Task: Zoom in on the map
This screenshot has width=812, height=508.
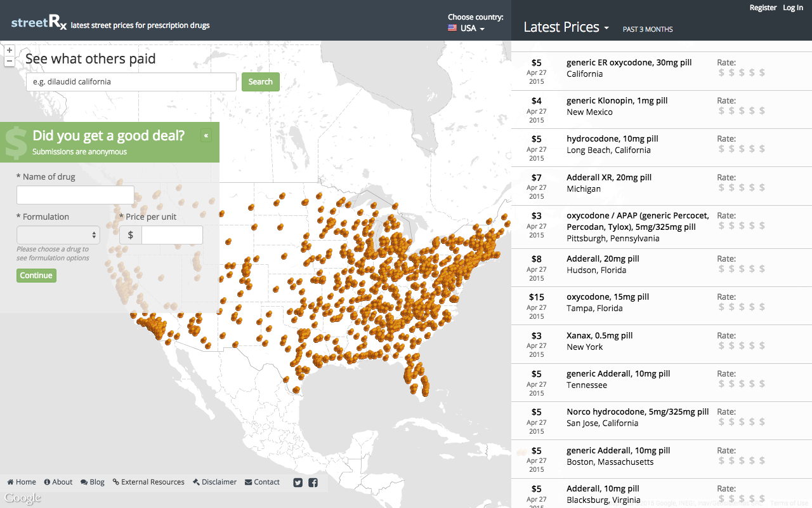Action: point(9,50)
